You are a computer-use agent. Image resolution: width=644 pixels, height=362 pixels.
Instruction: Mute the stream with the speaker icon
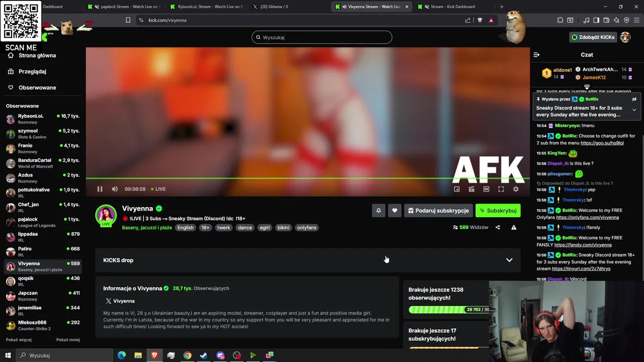pos(115,189)
